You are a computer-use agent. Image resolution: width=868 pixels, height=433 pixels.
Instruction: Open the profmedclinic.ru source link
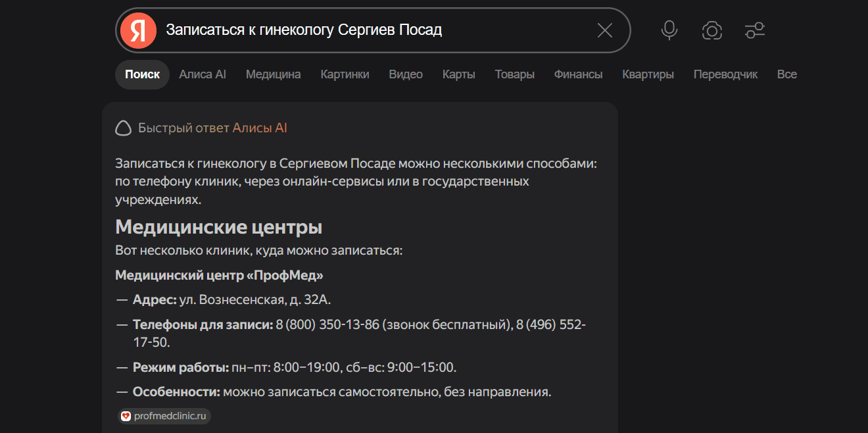tap(164, 416)
